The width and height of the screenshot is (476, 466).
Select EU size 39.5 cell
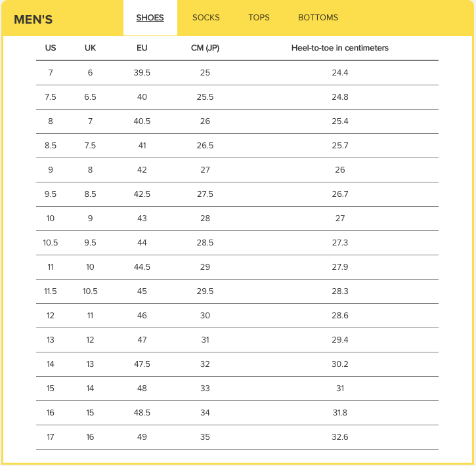[x=142, y=73]
